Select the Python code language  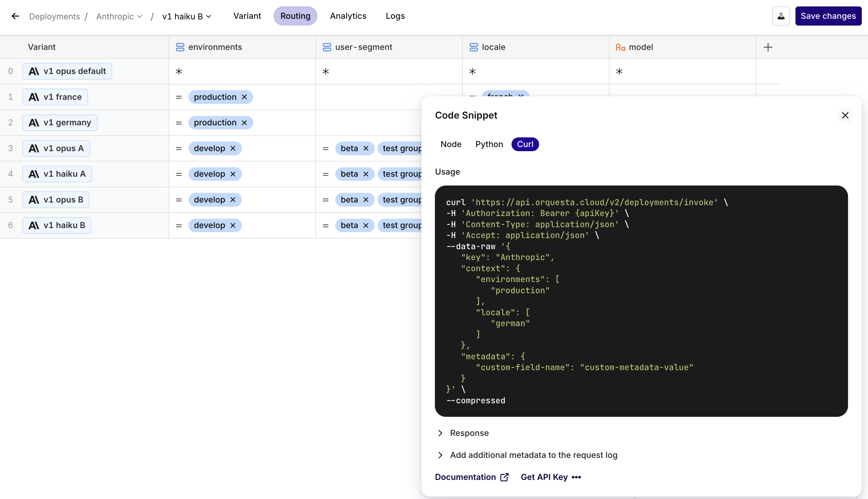click(489, 144)
